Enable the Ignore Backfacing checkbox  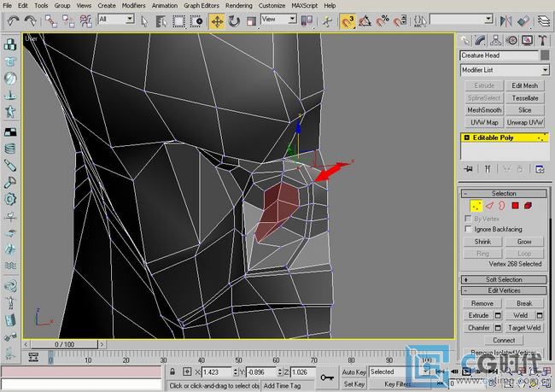point(468,229)
